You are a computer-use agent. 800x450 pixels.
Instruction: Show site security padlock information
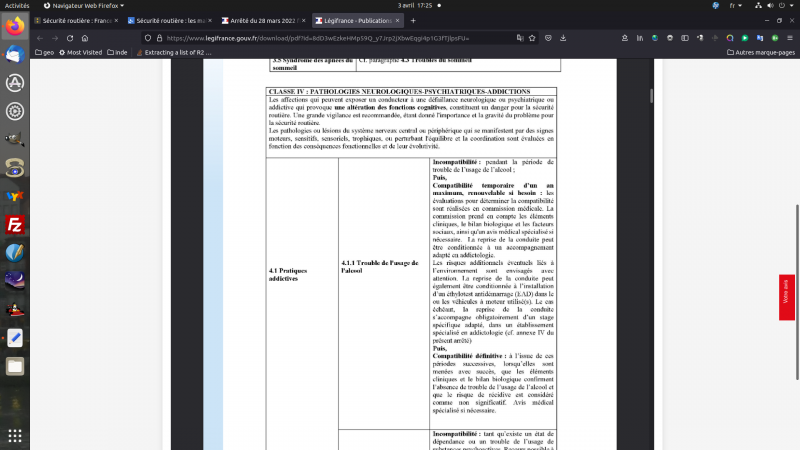pos(159,38)
